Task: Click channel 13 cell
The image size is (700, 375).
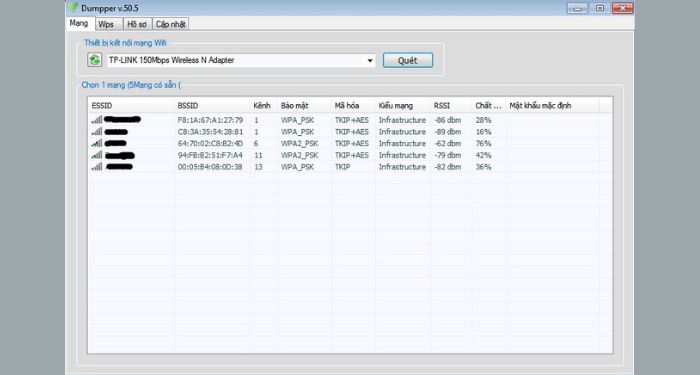Action: 258,167
